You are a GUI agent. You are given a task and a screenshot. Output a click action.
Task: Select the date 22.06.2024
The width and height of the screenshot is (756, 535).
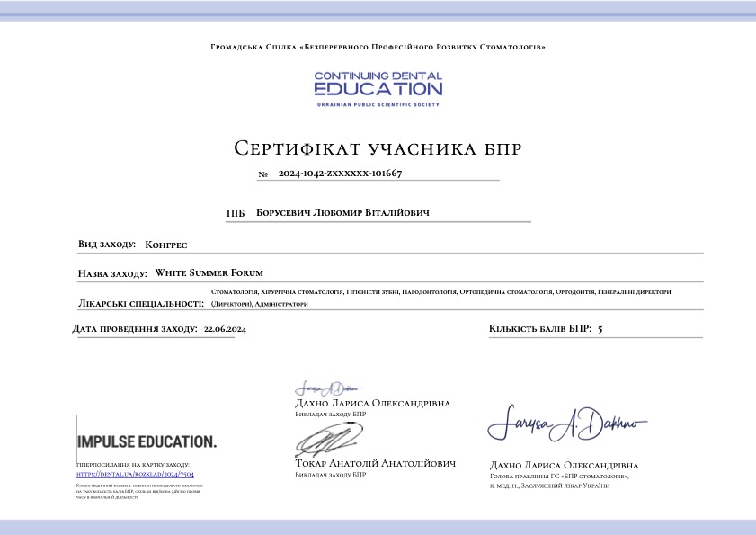click(x=227, y=328)
